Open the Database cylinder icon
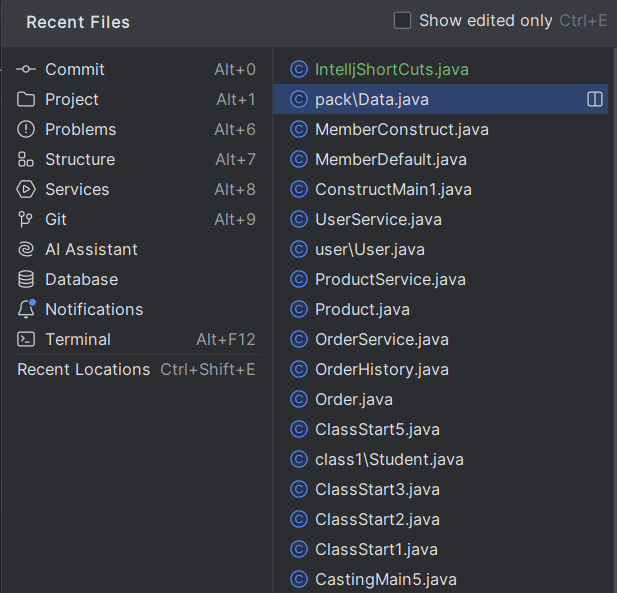Viewport: 617px width, 593px height. click(26, 279)
